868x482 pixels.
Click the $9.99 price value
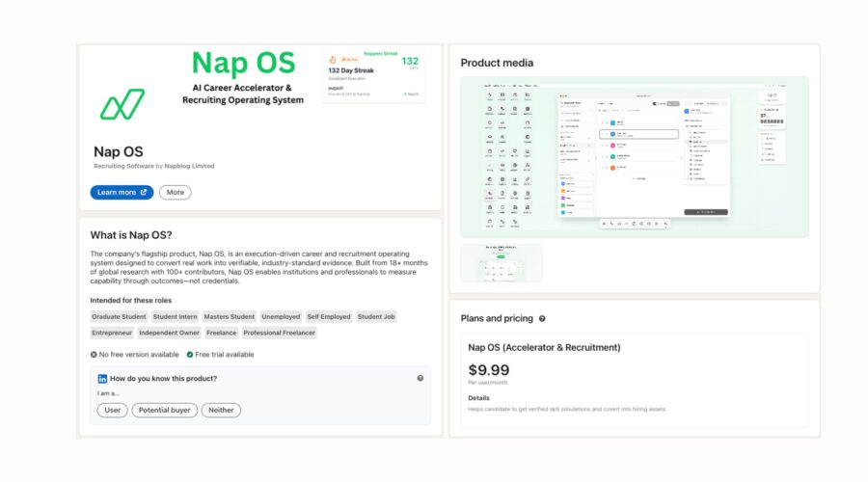(489, 369)
